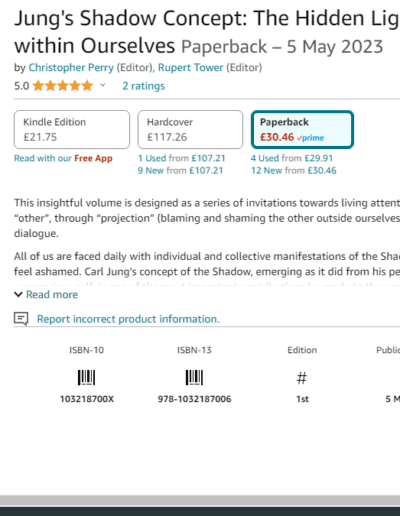This screenshot has height=516, width=400.
Task: Open Read with our Free App link
Action: point(63,158)
